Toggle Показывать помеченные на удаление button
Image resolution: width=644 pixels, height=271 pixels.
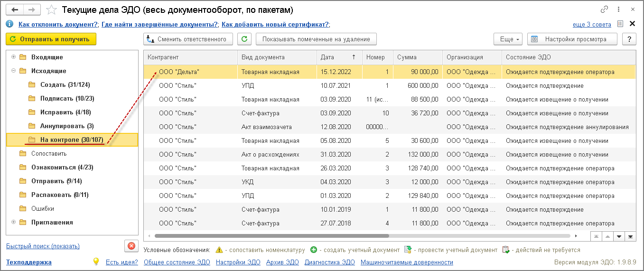316,39
